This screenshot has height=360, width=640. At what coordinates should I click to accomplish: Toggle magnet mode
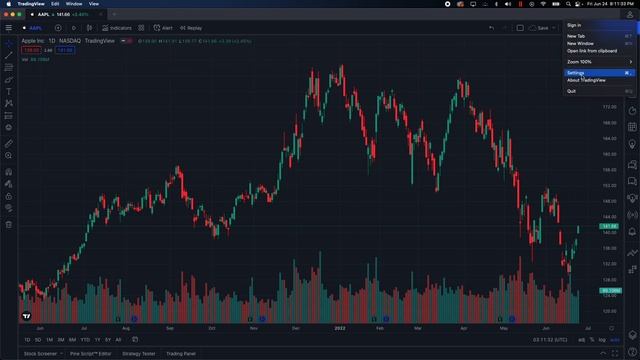click(9, 172)
